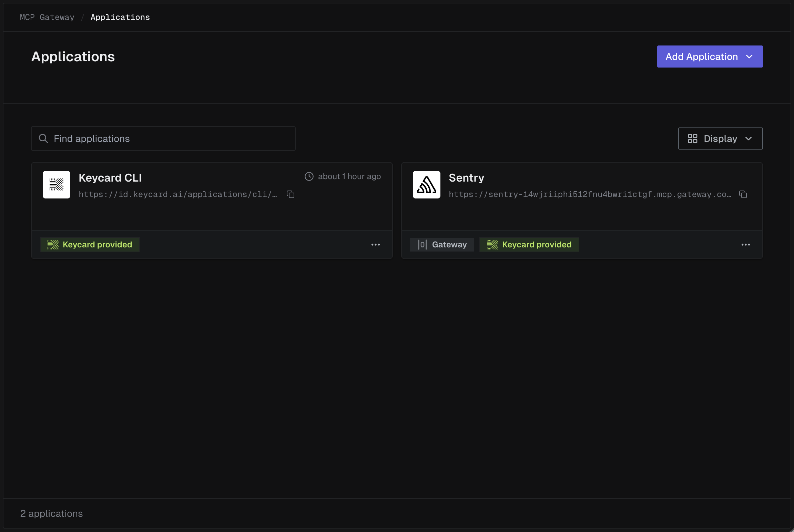Image resolution: width=794 pixels, height=532 pixels.
Task: Open the Sentry card actions menu
Action: pyautogui.click(x=746, y=244)
